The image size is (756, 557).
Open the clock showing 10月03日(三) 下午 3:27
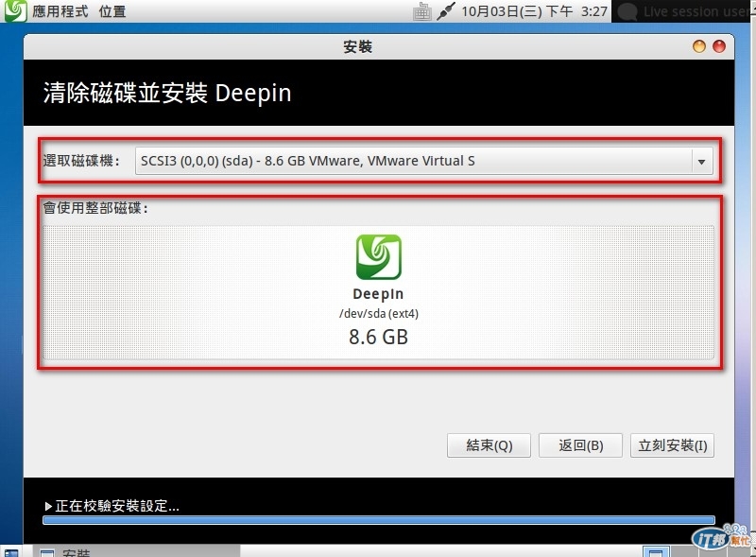(x=534, y=11)
